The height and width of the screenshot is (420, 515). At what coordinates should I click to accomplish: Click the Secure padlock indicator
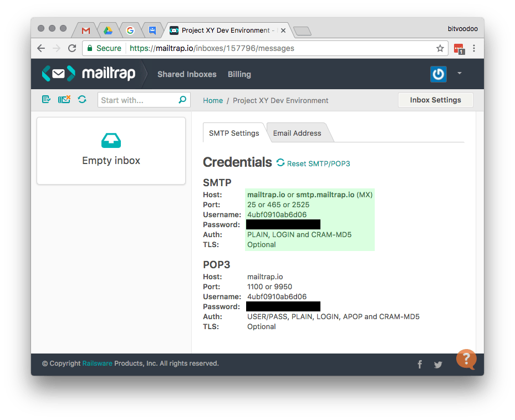(x=104, y=48)
